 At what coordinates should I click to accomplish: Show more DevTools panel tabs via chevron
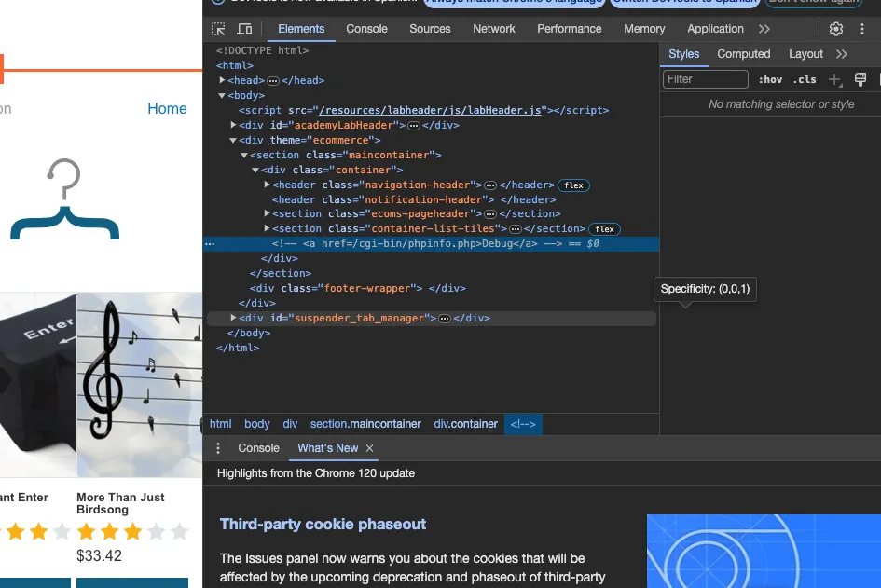764,29
